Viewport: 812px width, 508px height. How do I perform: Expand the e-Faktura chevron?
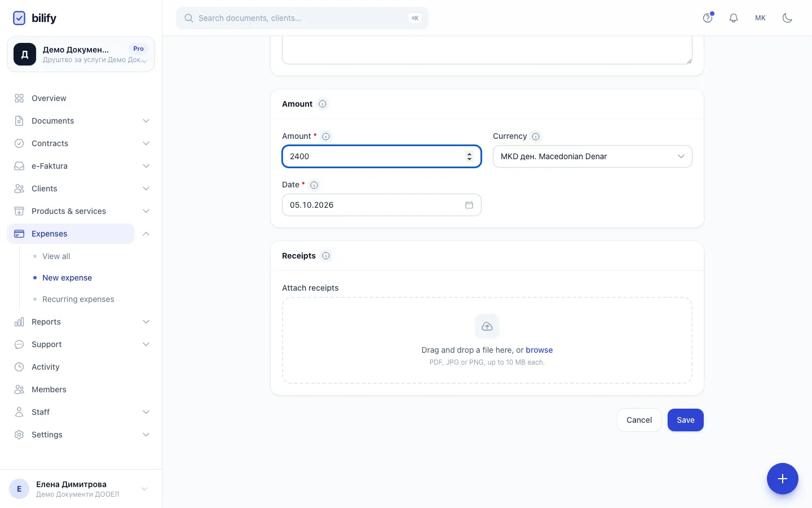click(146, 166)
